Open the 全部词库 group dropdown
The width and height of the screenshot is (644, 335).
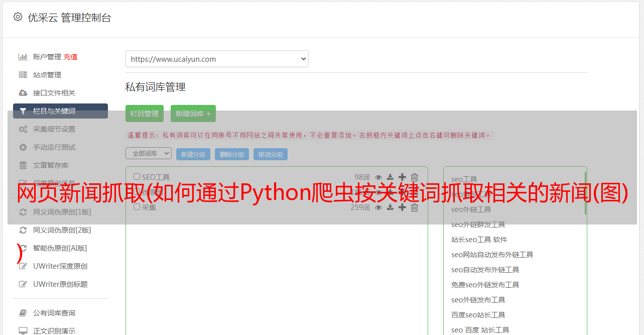tap(149, 153)
